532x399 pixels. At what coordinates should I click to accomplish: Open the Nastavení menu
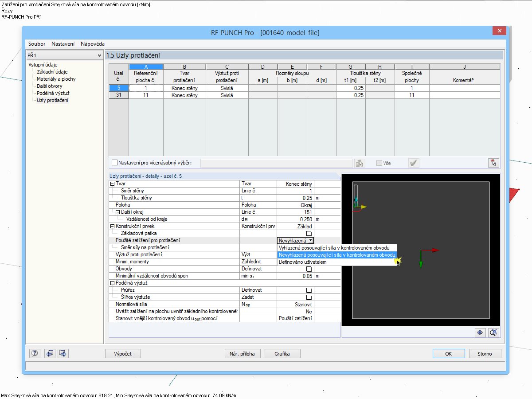63,44
